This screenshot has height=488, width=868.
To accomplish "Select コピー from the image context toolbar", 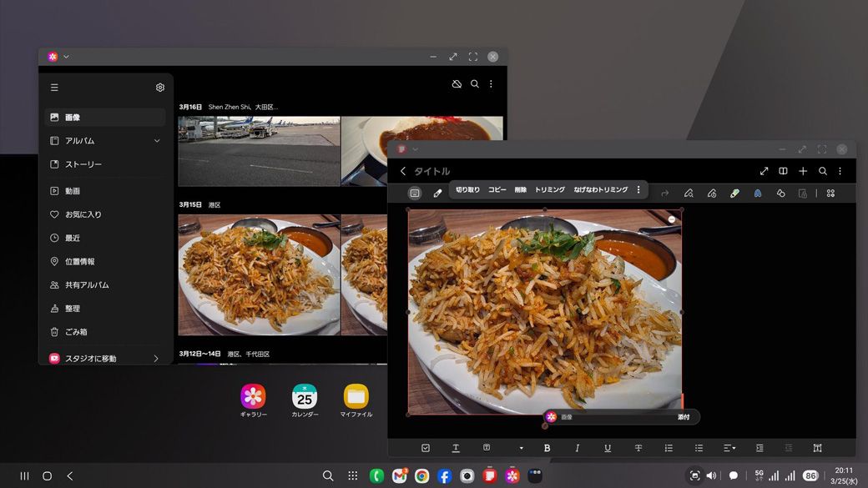I will [497, 189].
